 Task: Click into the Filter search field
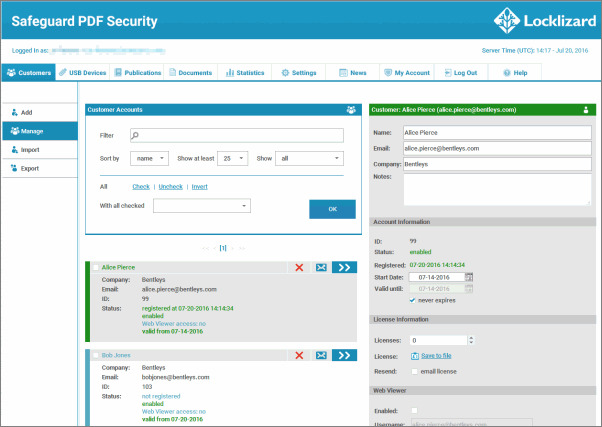pos(237,135)
